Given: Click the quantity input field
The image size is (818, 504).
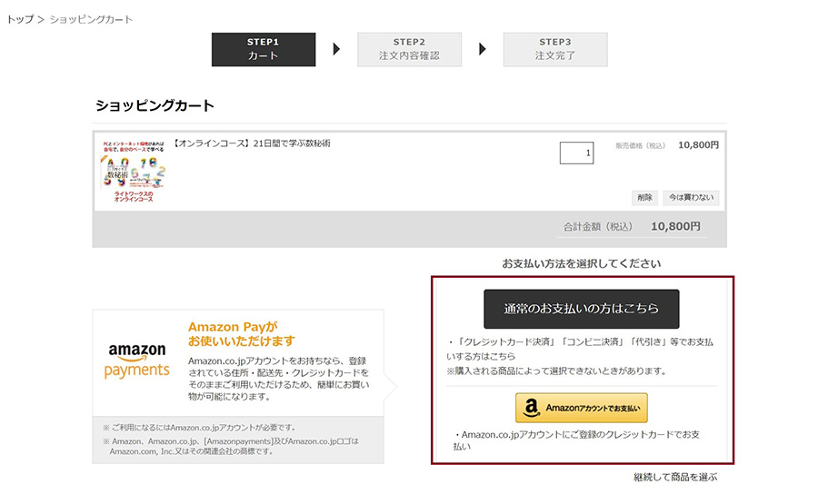Looking at the screenshot, I should pos(576,153).
